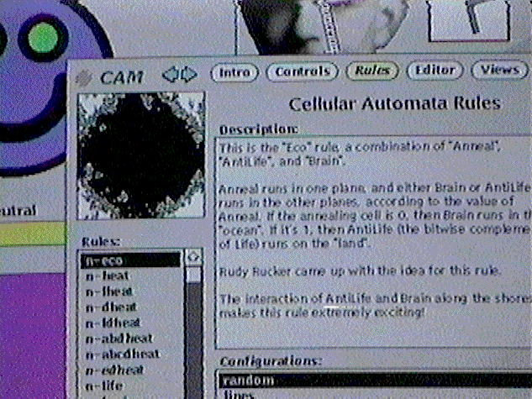
Task: Click the green eye of the smiley face
Action: pos(43,39)
